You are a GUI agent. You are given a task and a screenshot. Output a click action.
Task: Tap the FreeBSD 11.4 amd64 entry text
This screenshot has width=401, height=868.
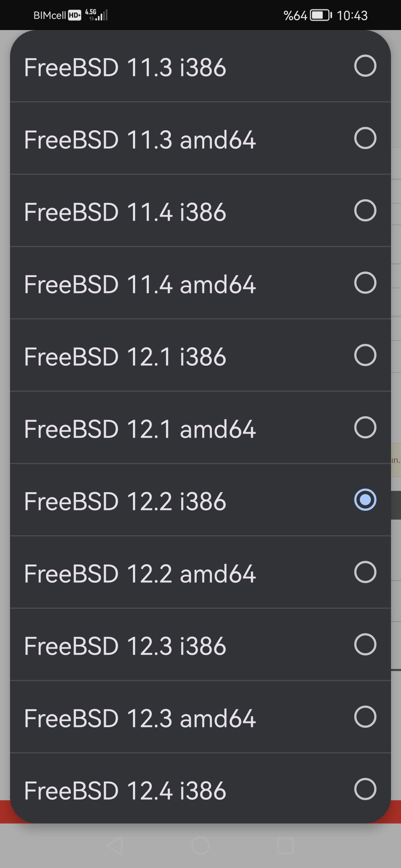(x=140, y=285)
